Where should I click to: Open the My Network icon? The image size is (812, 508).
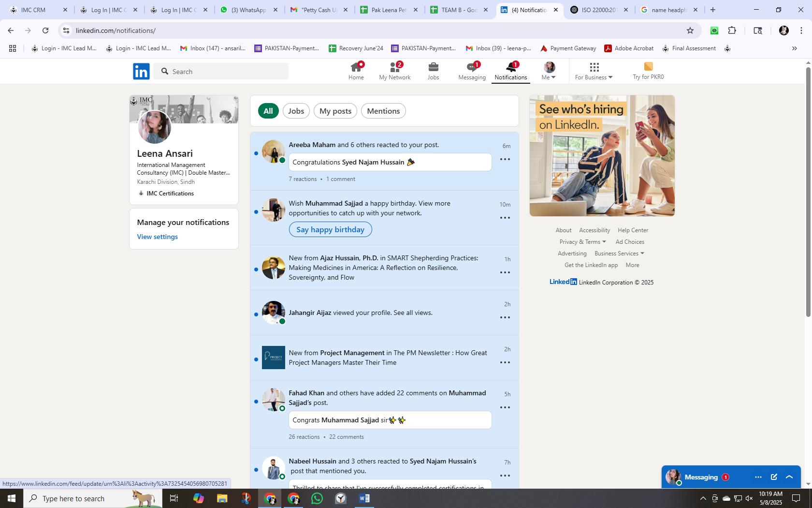click(x=394, y=71)
